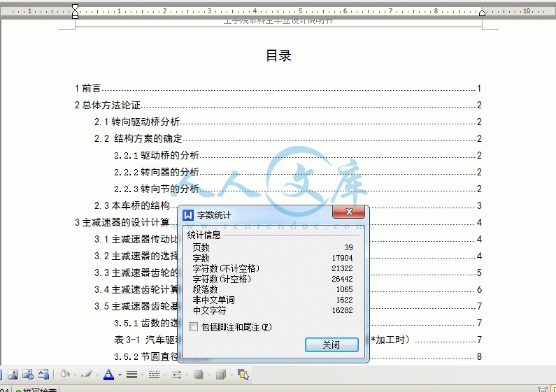Screen dimensions: 556x392
Task: Click page number 8 at TOC row end
Action: click(x=479, y=356)
